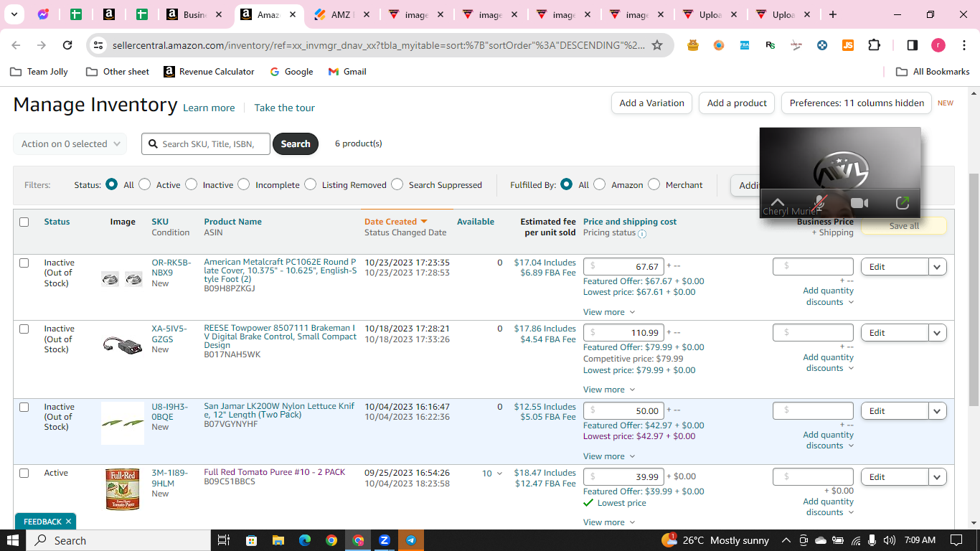This screenshot has width=980, height=551.
Task: Open a new browser tab
Action: tap(832, 14)
